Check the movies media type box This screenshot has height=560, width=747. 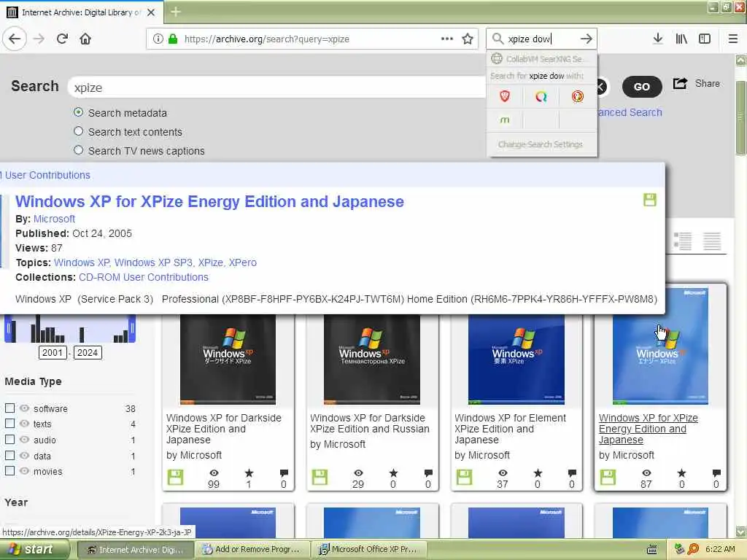pyautogui.click(x=9, y=471)
